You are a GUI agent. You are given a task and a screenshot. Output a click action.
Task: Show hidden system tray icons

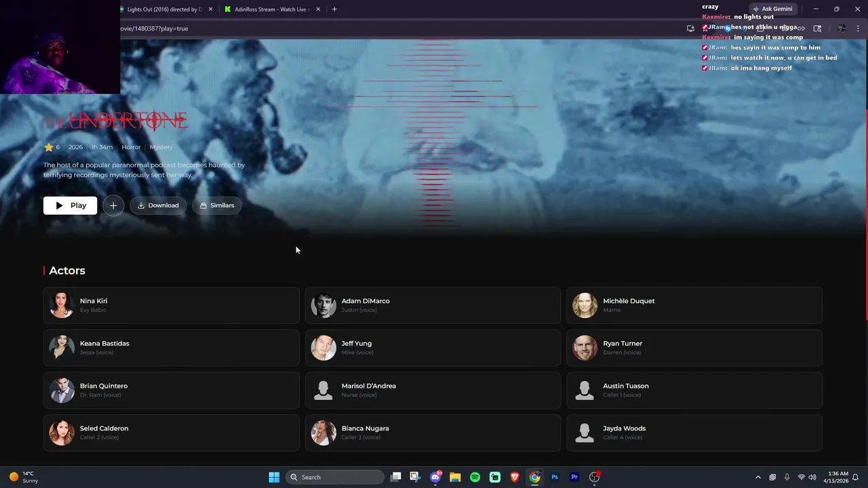pos(758,477)
